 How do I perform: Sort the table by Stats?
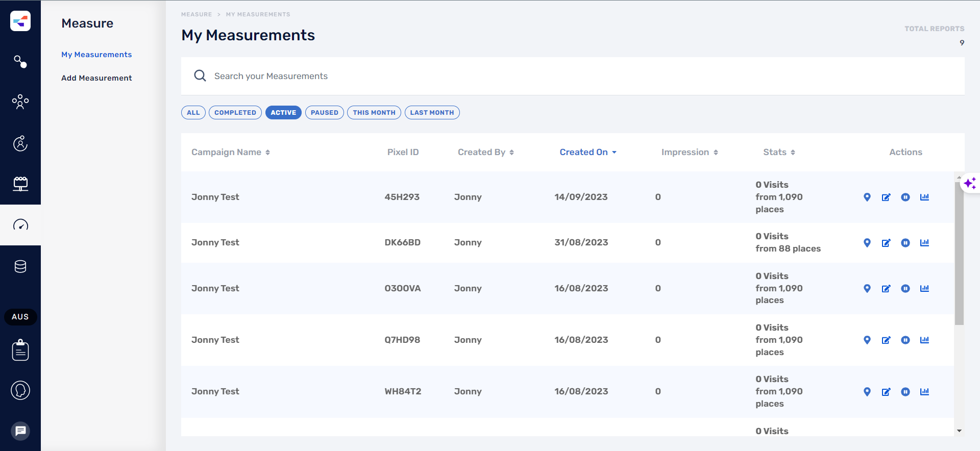[x=779, y=152]
